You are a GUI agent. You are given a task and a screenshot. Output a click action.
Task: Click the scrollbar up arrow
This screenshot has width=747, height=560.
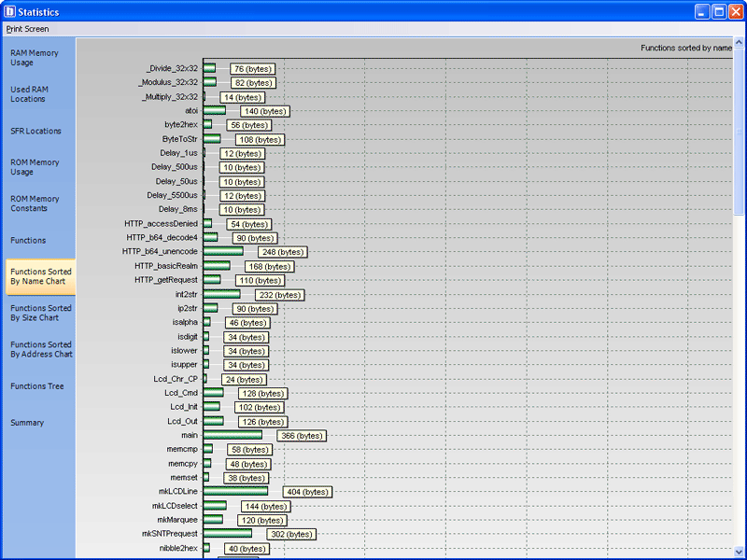739,42
